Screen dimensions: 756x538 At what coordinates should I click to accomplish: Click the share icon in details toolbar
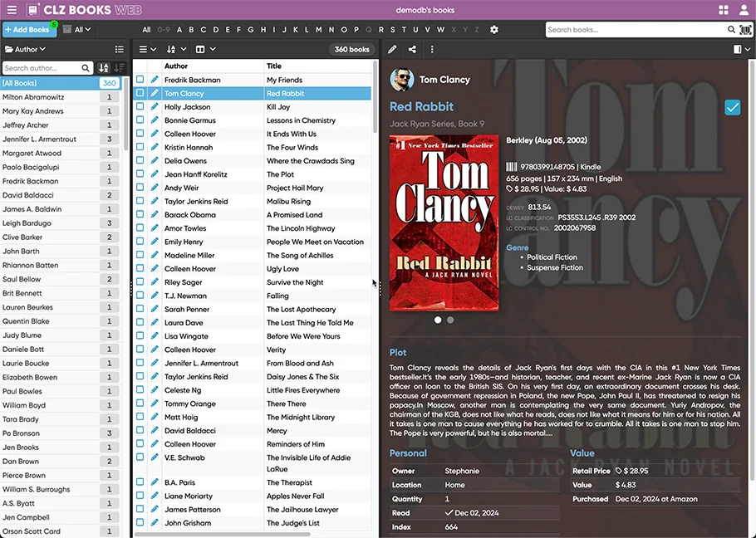[412, 49]
